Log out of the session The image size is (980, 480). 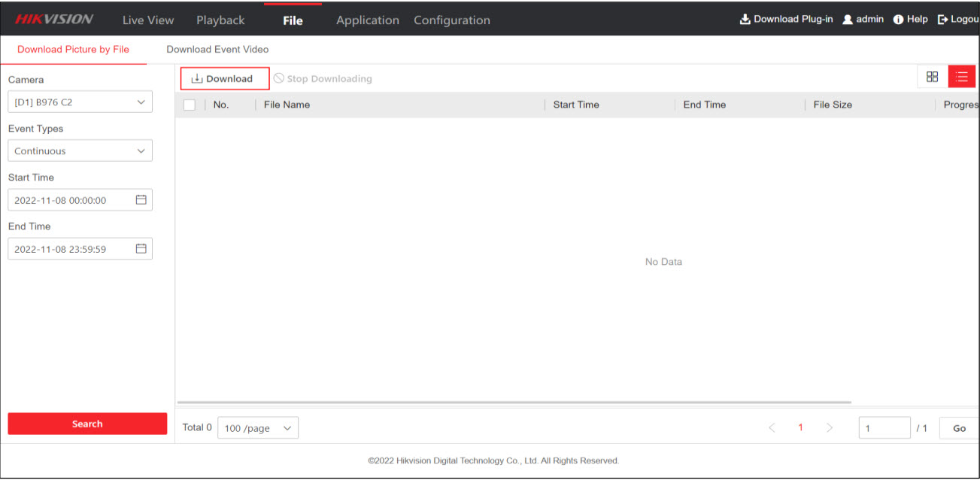tap(957, 20)
